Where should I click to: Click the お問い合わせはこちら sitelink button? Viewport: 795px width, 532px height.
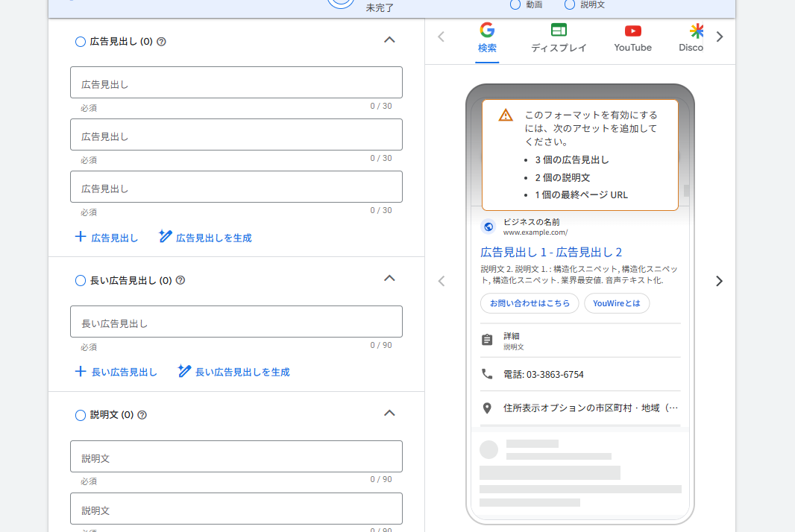tap(530, 303)
